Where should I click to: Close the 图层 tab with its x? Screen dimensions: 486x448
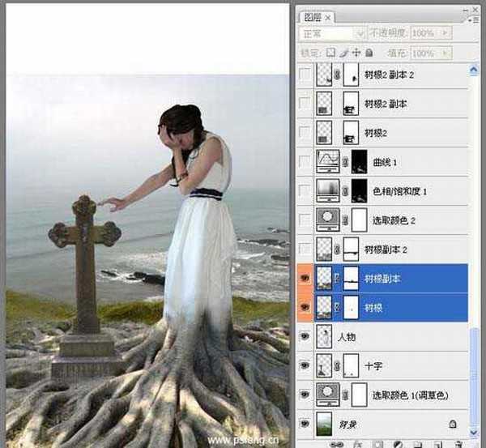[327, 19]
